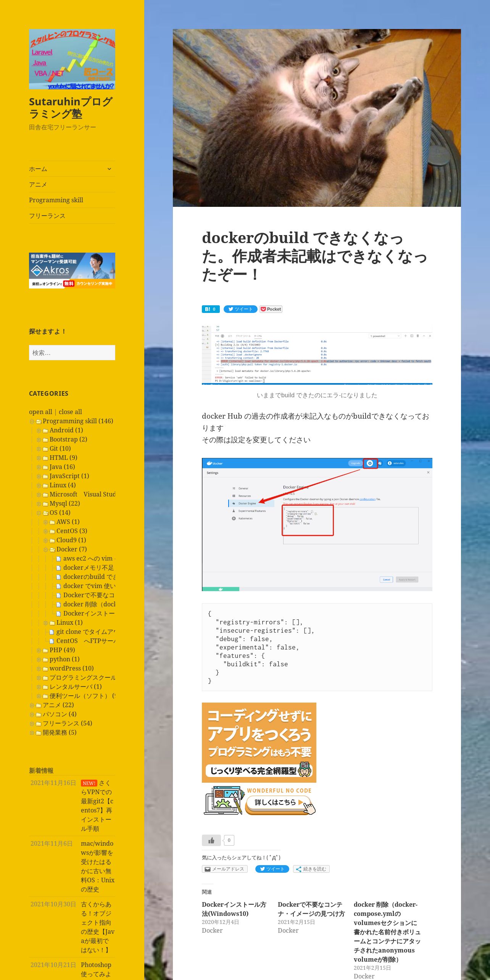Click the top Twitter tweet button
This screenshot has height=980, width=490.
pyautogui.click(x=240, y=309)
